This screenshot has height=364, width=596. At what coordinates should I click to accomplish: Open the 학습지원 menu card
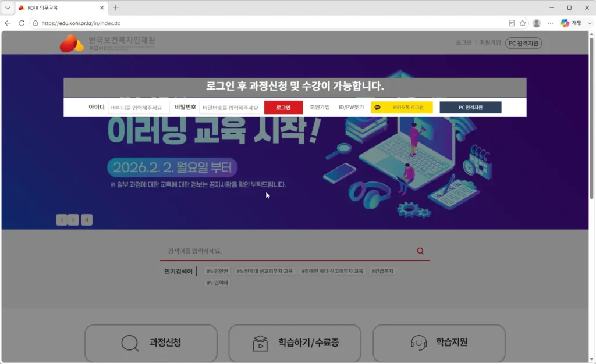[x=439, y=343]
